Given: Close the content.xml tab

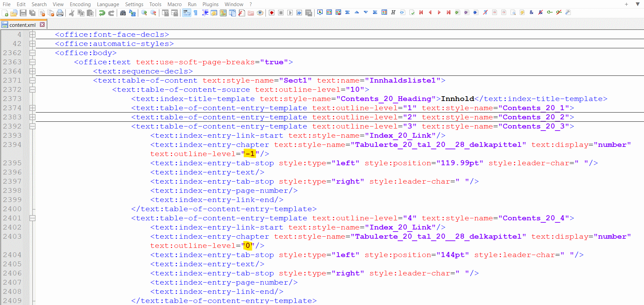Looking at the screenshot, I should [42, 24].
